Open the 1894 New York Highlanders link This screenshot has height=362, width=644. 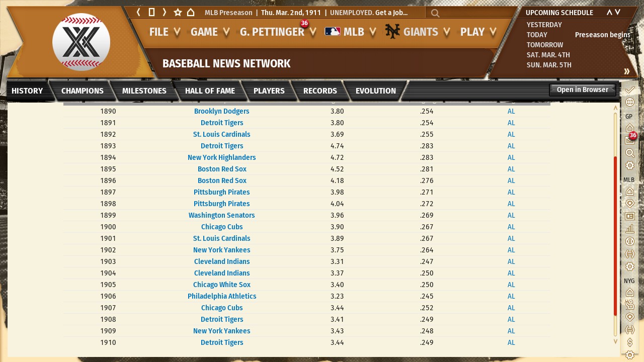click(x=222, y=158)
